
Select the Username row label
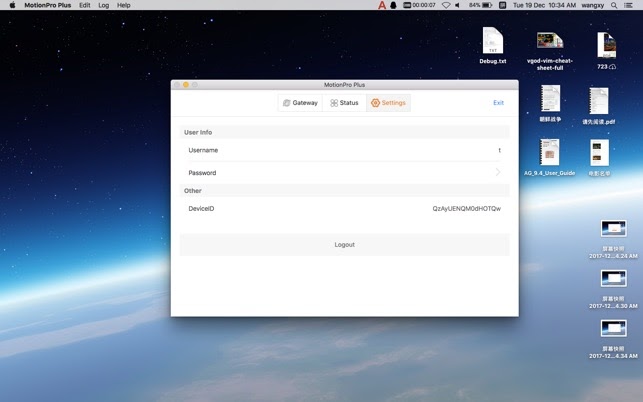203,150
